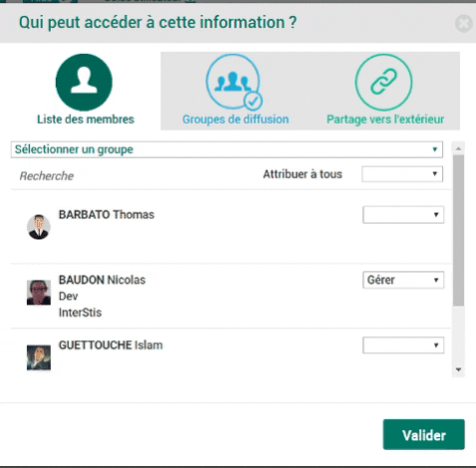476x468 pixels.
Task: Click the scrollbar down arrow
Action: click(x=458, y=369)
